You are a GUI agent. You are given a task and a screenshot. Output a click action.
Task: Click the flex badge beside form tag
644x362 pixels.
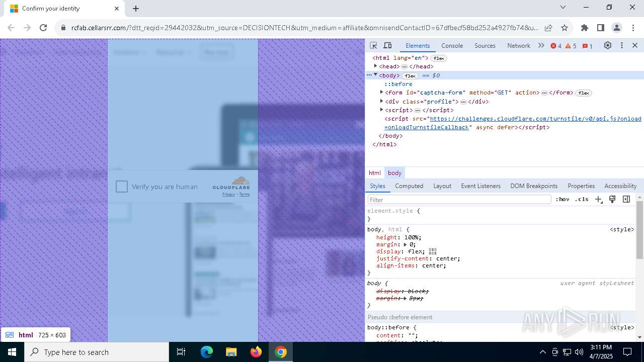pyautogui.click(x=584, y=93)
